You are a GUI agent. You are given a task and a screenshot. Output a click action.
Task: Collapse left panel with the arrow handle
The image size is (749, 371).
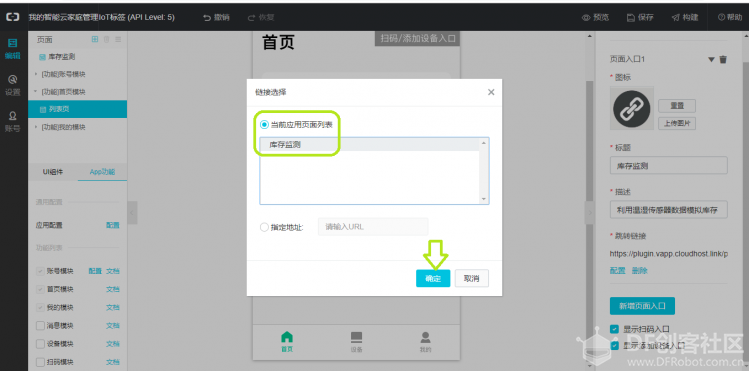[x=133, y=212]
